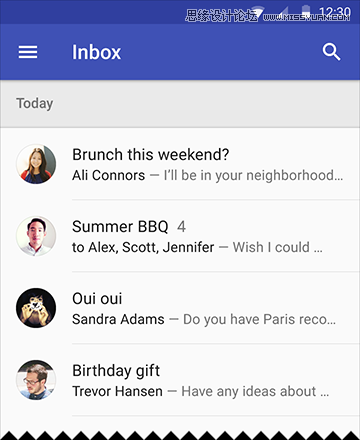Click the "Do you have Paris reco" preview
The width and height of the screenshot is (360, 440).
pyautogui.click(x=259, y=319)
